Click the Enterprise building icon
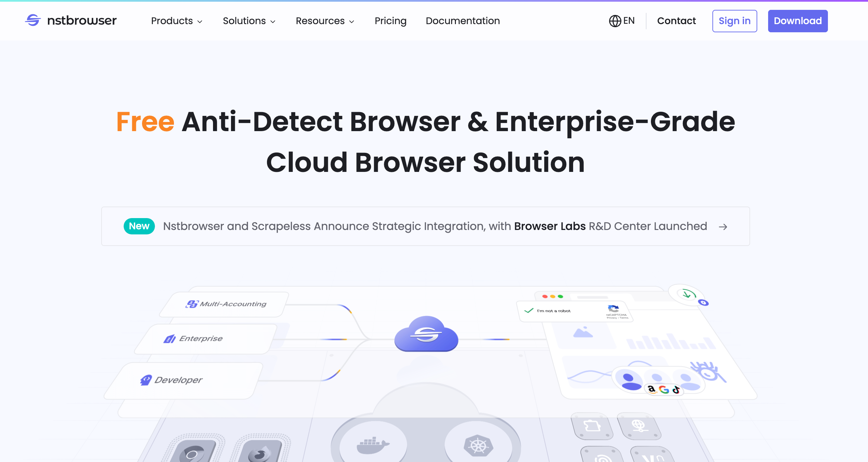The width and height of the screenshot is (868, 462). (x=170, y=339)
